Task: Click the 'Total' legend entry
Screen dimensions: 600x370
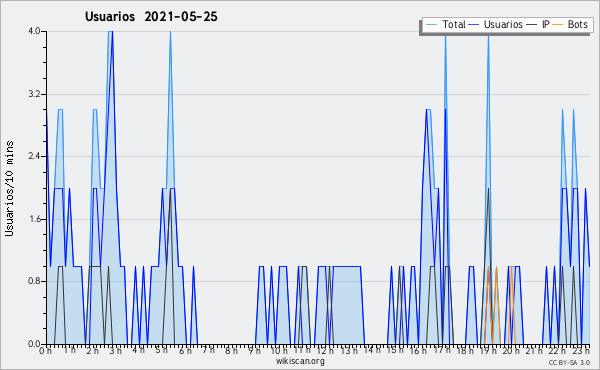Action: [x=453, y=24]
